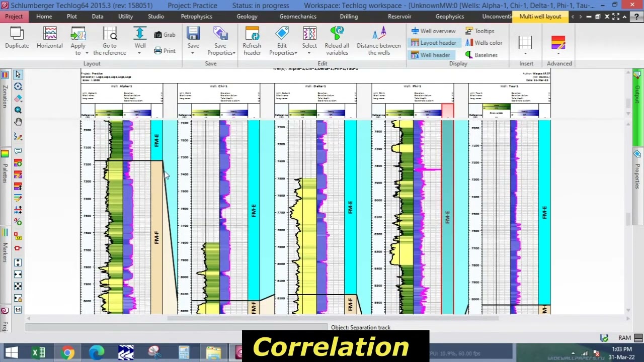Open the Geophysics ribbon tab
The height and width of the screenshot is (362, 644).
pyautogui.click(x=450, y=17)
